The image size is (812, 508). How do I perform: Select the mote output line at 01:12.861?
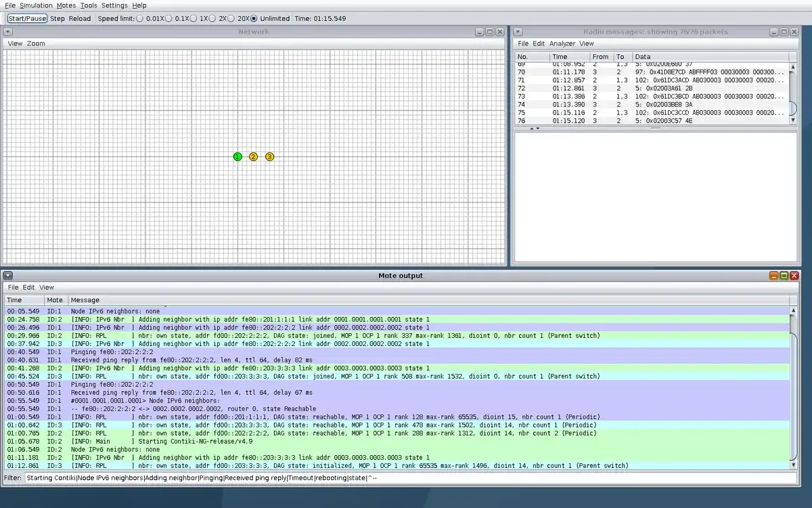coord(397,465)
